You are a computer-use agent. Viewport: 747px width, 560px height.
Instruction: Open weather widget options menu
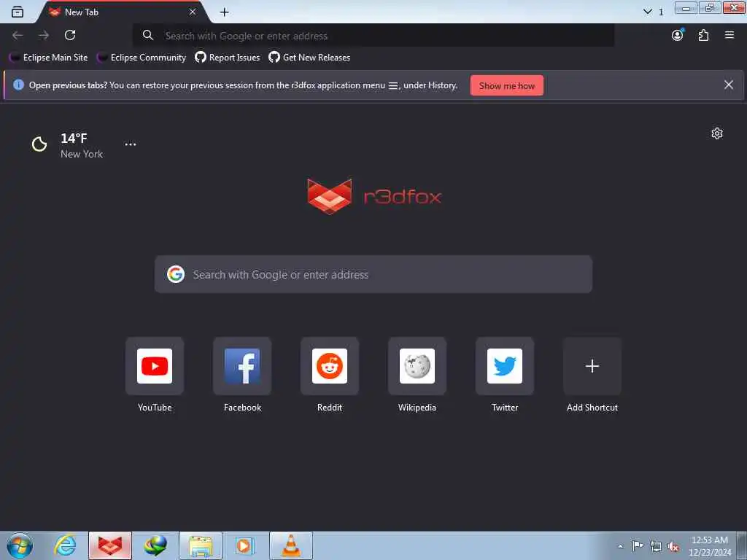point(130,144)
